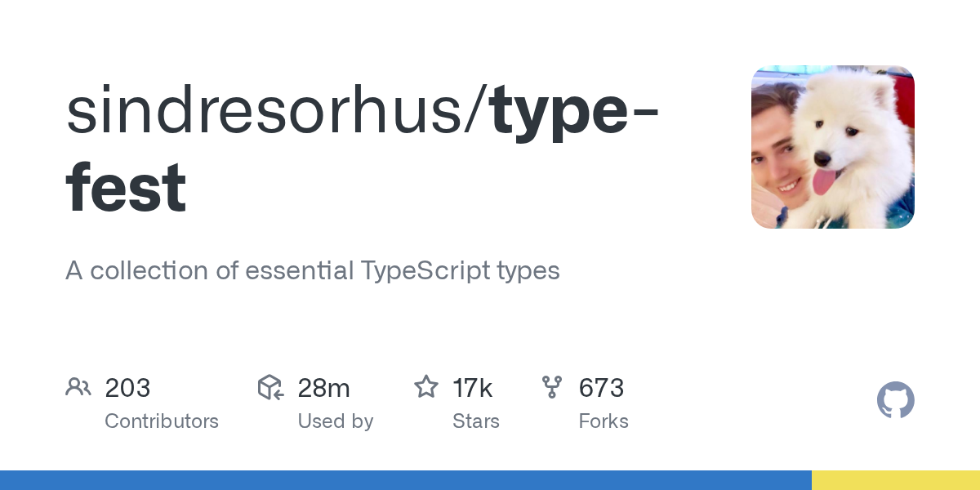Viewport: 980px width, 490px height.
Task: Click the blue language bar segment
Action: click(x=405, y=480)
